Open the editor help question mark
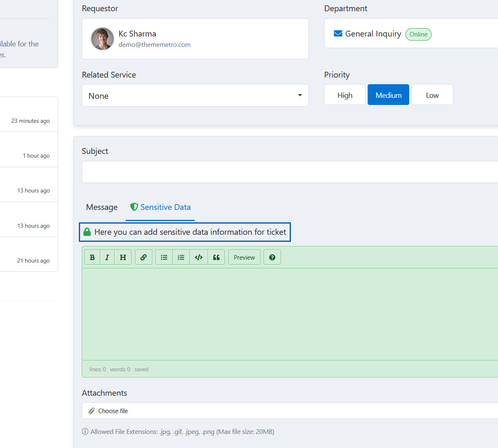498x448 pixels. [x=272, y=257]
